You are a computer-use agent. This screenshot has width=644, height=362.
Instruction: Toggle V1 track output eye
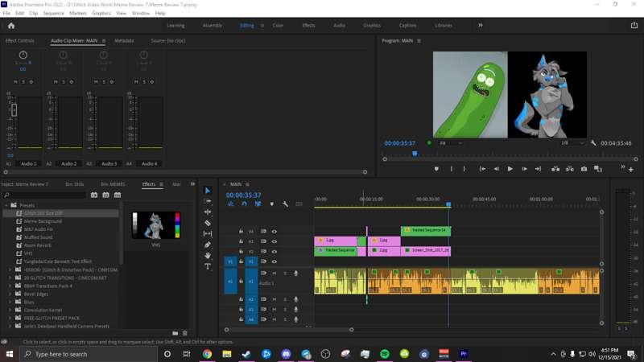click(274, 261)
